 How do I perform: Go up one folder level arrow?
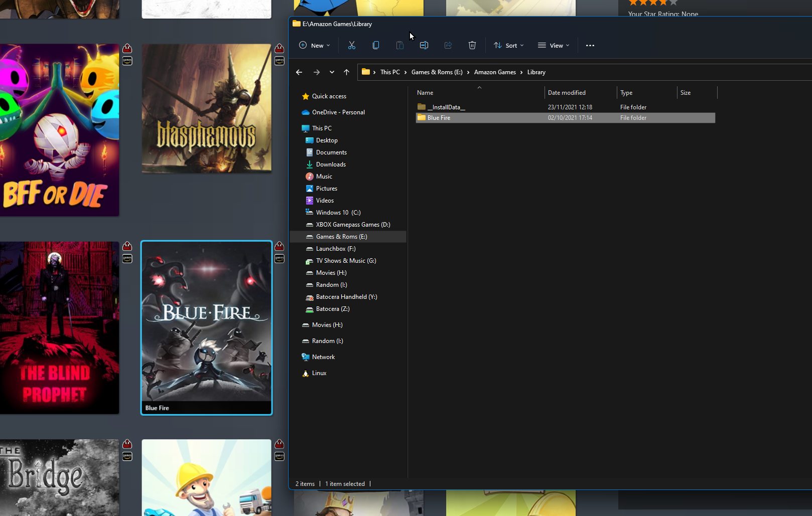click(346, 72)
